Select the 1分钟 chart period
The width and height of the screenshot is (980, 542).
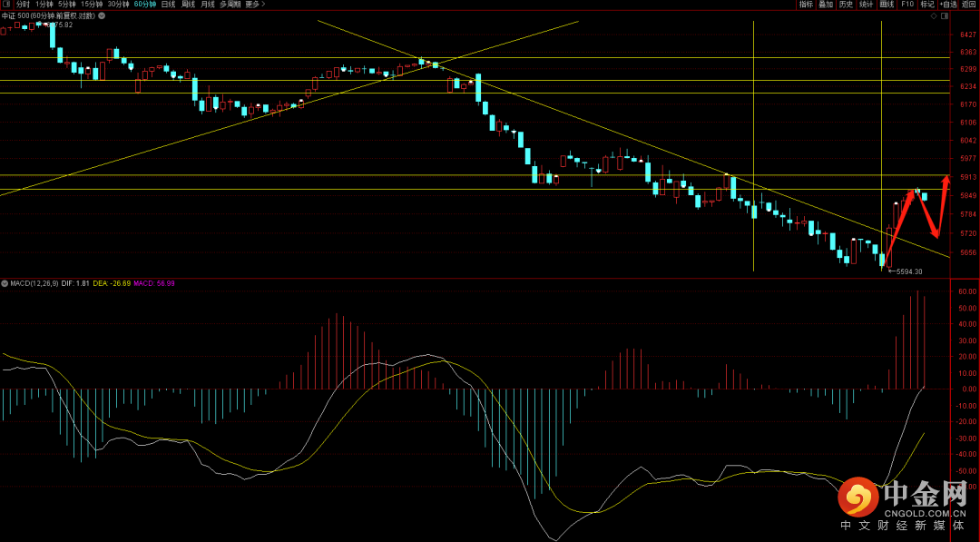44,5
